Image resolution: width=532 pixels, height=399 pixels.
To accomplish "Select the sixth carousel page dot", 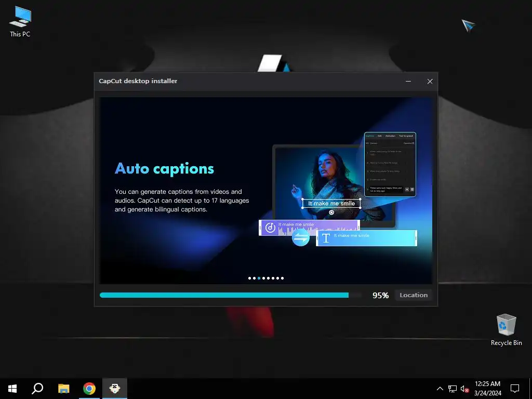I will (273, 278).
